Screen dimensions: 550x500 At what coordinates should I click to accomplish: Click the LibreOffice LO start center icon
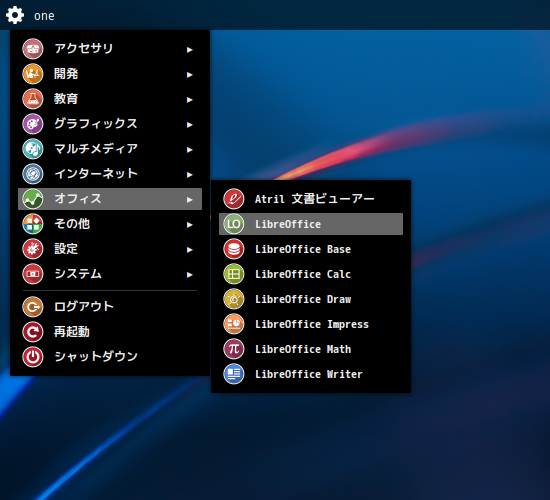234,224
